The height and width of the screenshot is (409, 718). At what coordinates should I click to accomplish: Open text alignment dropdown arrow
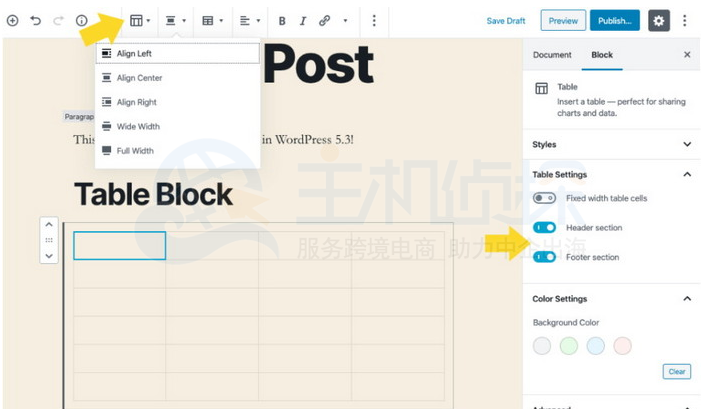click(258, 21)
